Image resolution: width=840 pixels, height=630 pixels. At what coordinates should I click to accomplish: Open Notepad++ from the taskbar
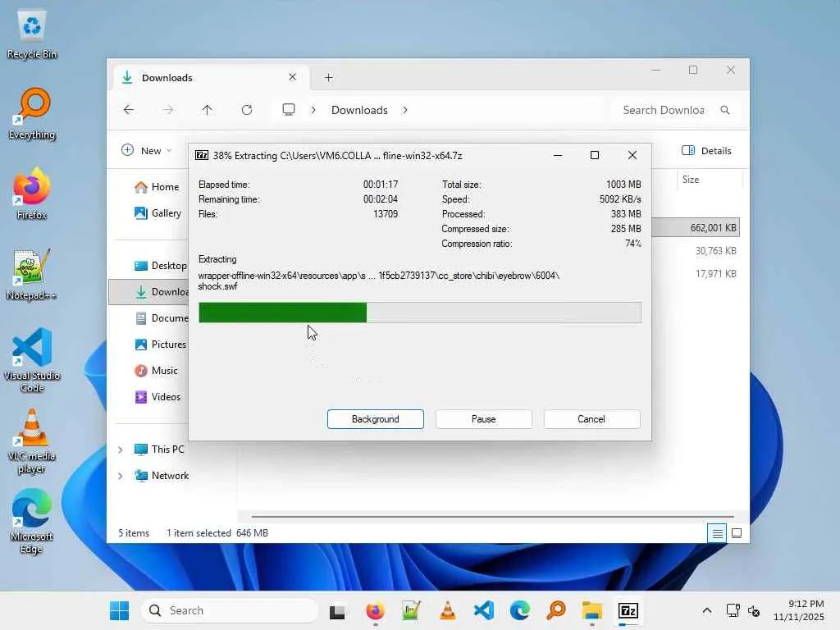click(x=411, y=610)
